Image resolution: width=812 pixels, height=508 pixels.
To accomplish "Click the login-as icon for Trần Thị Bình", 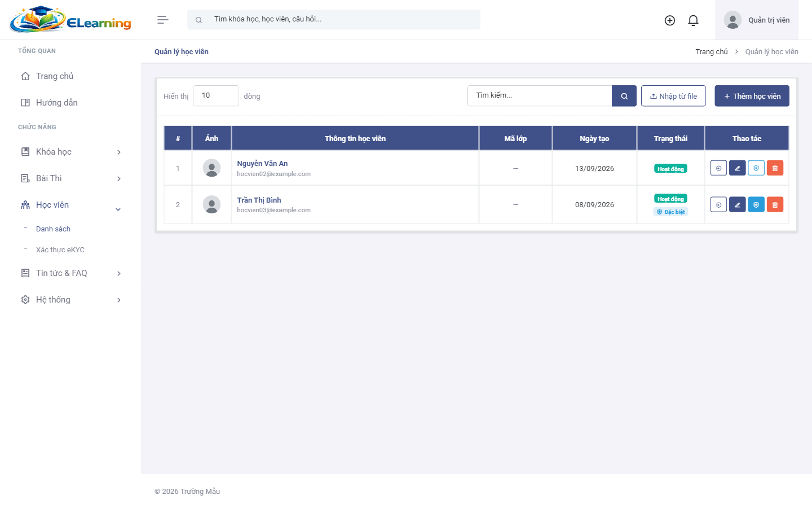I will (718, 204).
